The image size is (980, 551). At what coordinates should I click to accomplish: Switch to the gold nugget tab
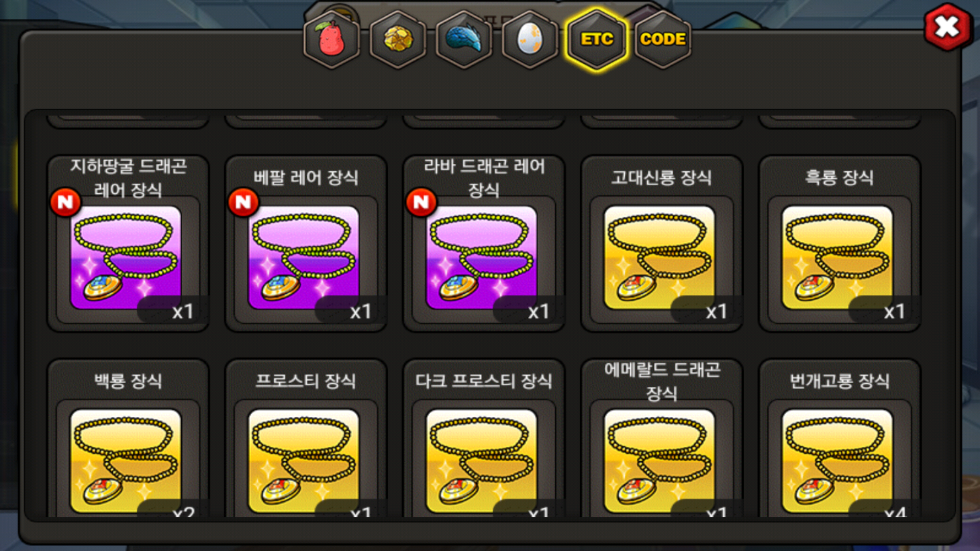(398, 39)
